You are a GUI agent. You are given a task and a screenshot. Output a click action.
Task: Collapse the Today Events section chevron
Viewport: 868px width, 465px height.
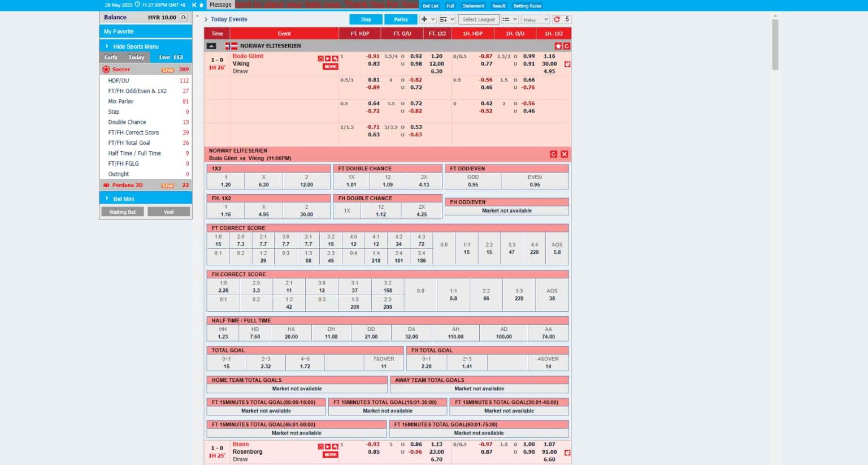tap(206, 19)
